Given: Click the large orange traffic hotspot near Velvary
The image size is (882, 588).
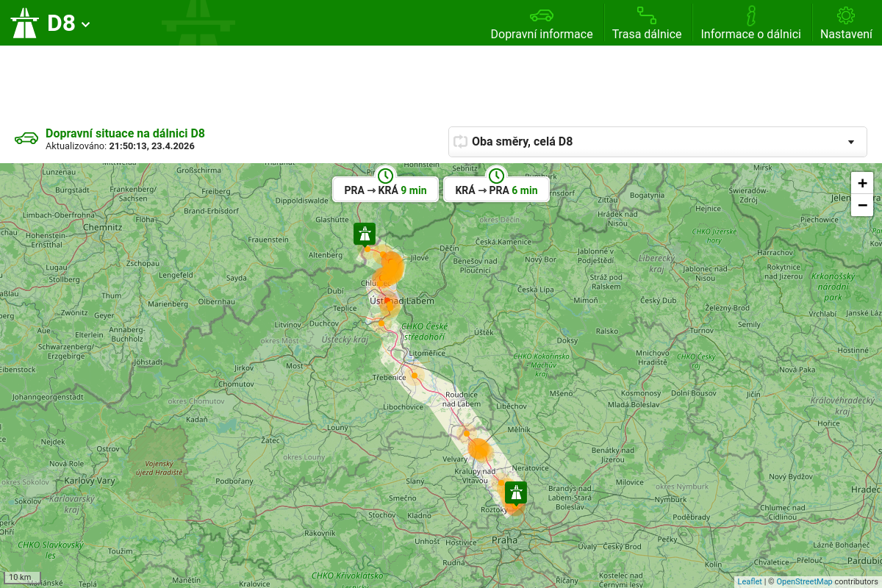Looking at the screenshot, I should pos(479,448).
